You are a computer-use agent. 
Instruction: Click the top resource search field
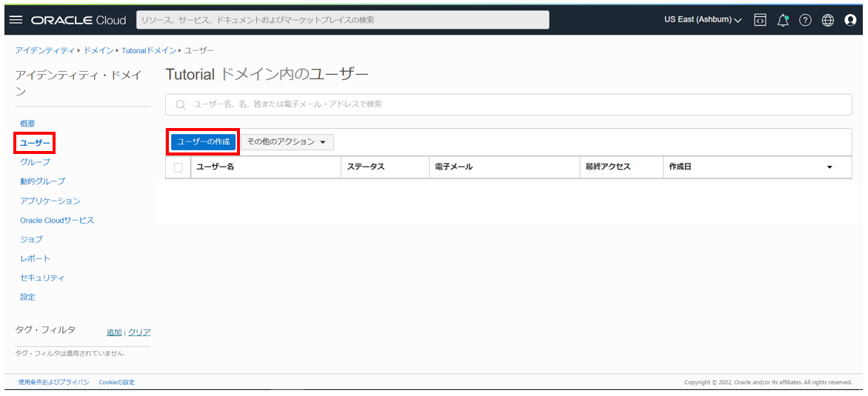[342, 20]
